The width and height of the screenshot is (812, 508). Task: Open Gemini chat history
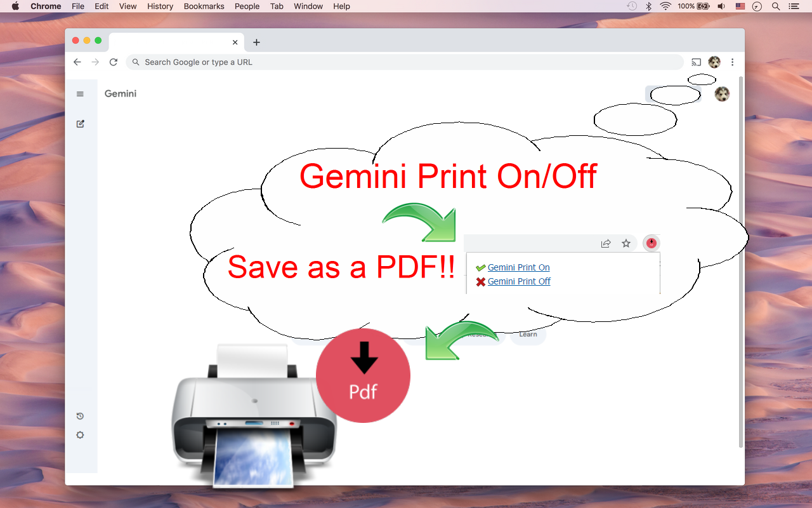(80, 416)
